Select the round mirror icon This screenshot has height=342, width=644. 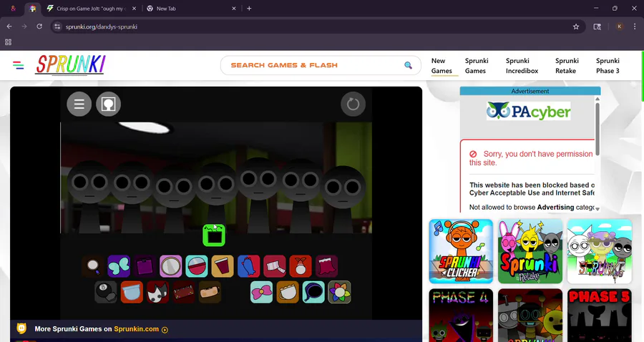coord(170,266)
